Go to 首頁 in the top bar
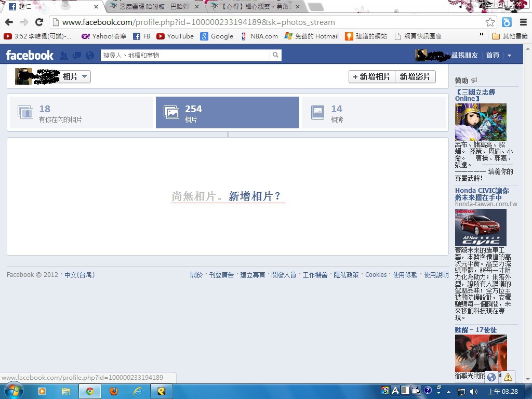The width and height of the screenshot is (532, 399). (493, 55)
